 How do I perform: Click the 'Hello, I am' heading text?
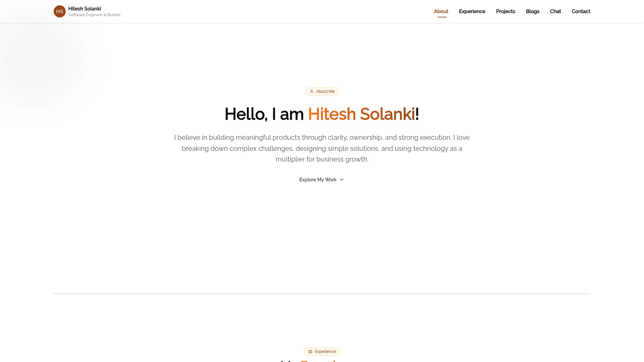click(x=264, y=114)
